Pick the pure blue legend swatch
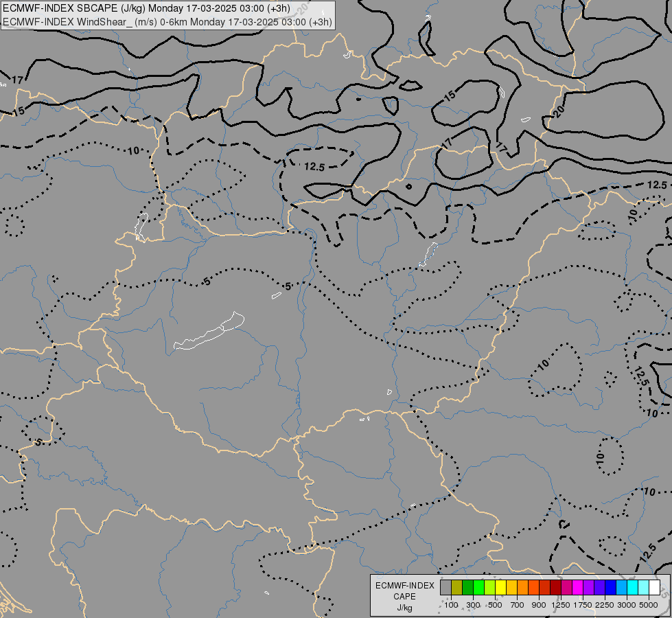Viewport: 672px width, 618px height. pyautogui.click(x=610, y=588)
